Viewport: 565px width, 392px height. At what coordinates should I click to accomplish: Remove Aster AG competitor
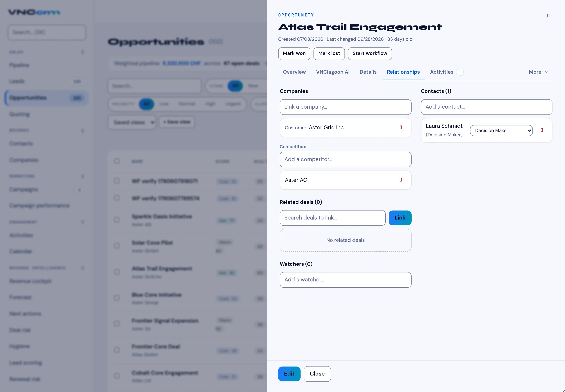coord(401,180)
